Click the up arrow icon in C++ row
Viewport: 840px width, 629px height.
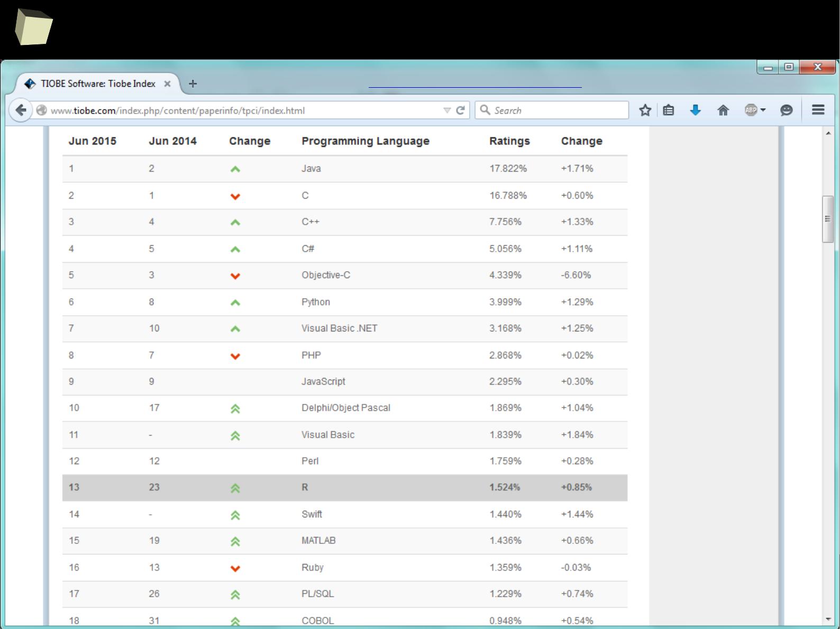click(x=235, y=223)
